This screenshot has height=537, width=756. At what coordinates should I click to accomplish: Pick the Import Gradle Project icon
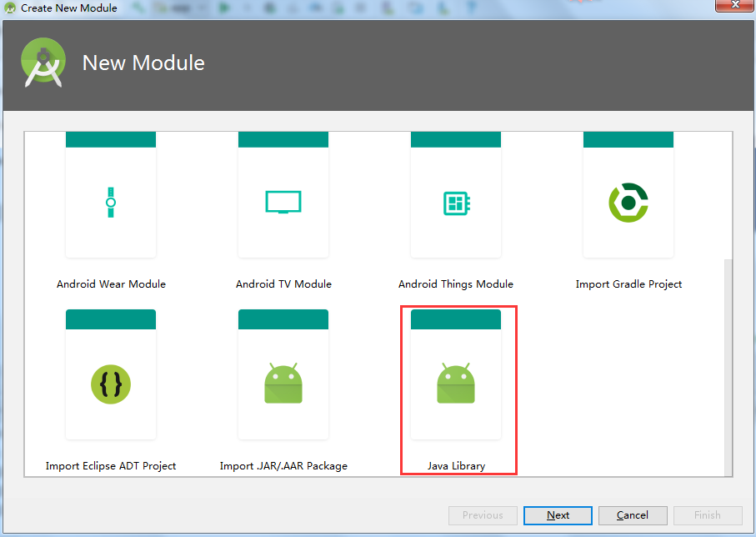tap(628, 203)
